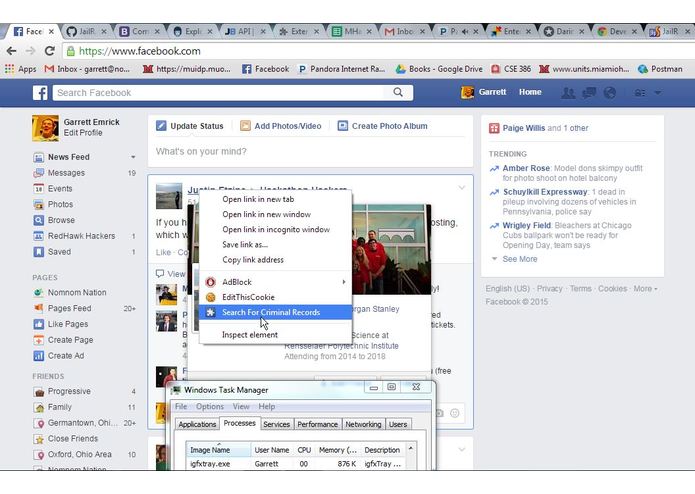Select Create Photo Album tab
Image resolution: width=695 pixels, height=494 pixels.
(x=383, y=126)
